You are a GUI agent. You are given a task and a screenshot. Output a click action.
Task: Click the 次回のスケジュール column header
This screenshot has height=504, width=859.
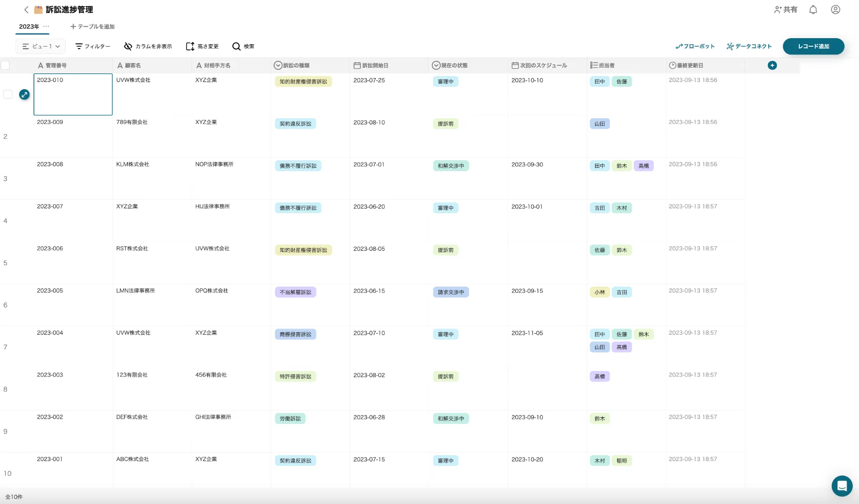click(547, 65)
